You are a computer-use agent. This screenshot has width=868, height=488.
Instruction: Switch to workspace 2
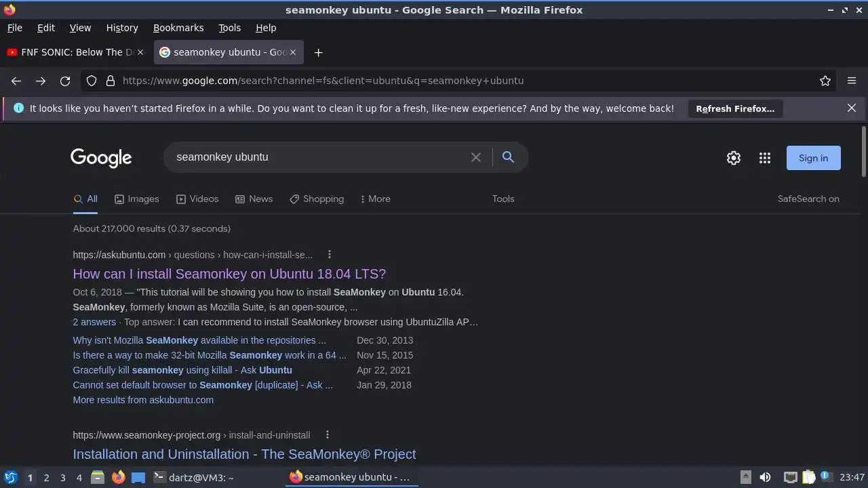coord(47,478)
